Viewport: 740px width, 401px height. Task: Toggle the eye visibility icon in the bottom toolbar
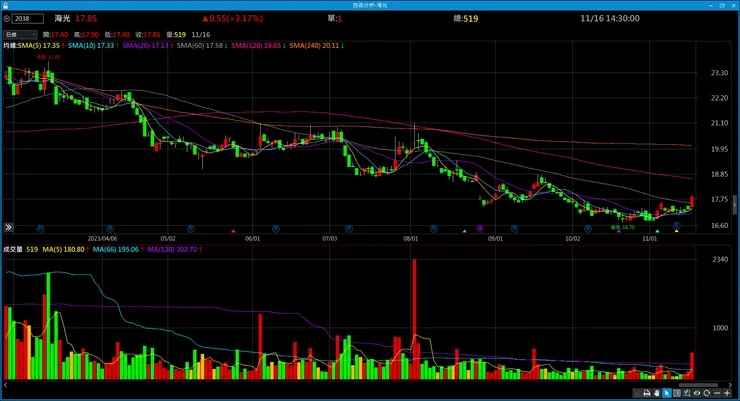(x=697, y=393)
